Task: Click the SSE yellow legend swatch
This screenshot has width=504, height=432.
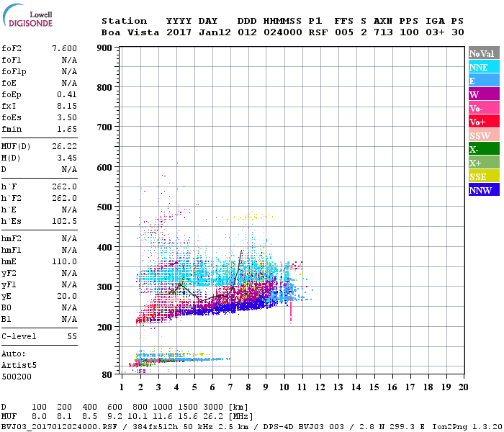Action: click(484, 176)
